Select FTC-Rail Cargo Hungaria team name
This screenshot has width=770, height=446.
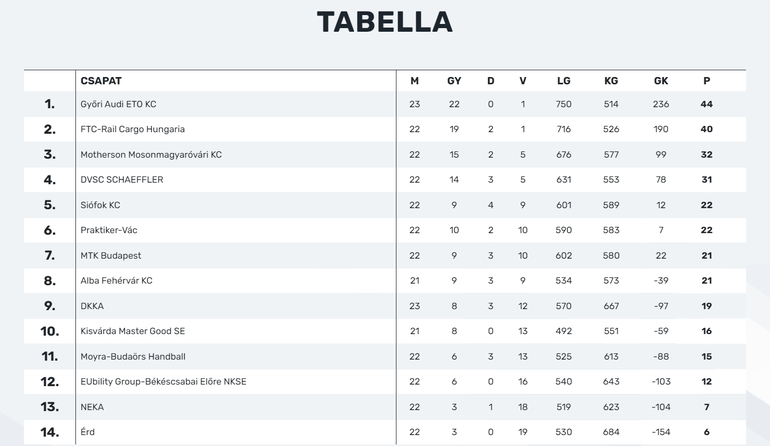click(x=133, y=129)
